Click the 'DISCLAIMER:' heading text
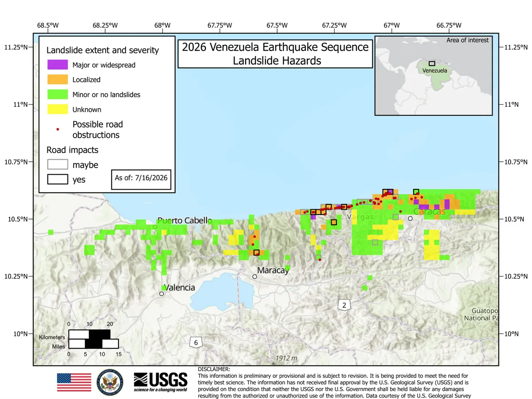The height and width of the screenshot is (399, 532). 214,369
